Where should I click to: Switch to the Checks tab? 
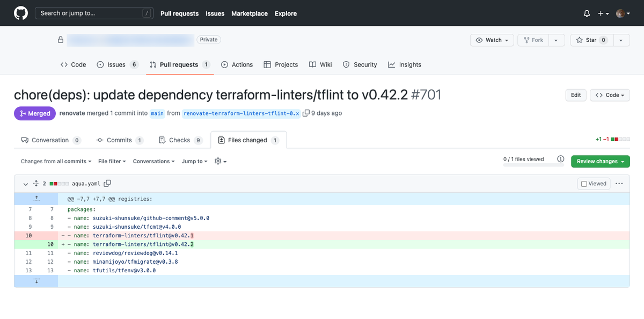pyautogui.click(x=180, y=140)
